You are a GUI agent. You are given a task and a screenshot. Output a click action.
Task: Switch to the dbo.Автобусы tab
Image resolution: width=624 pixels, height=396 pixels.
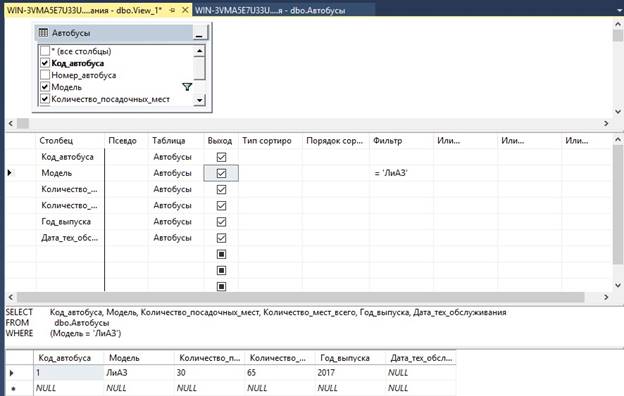click(x=270, y=10)
